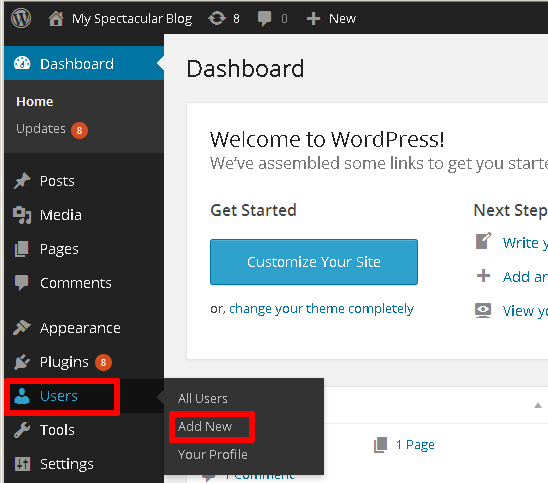548x483 pixels.
Task: Collapse the widget using the triangle toggle
Action: point(538,405)
